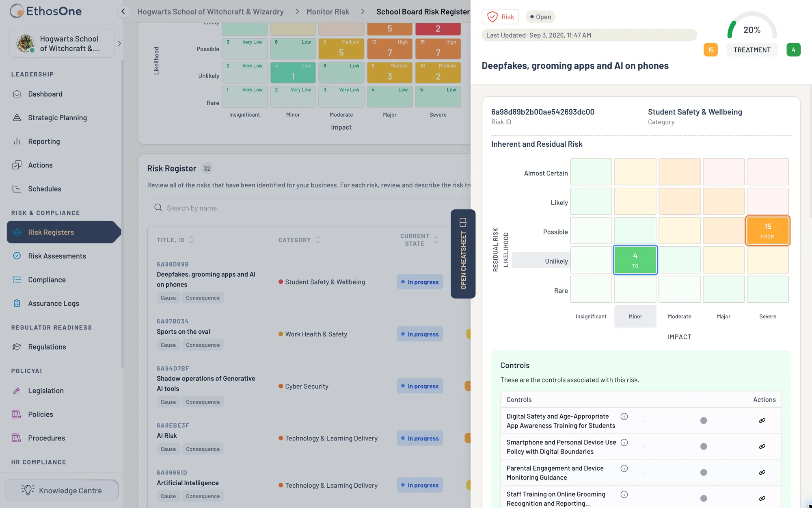812x508 pixels.
Task: Select the green 4 TO matrix cell
Action: 635,260
